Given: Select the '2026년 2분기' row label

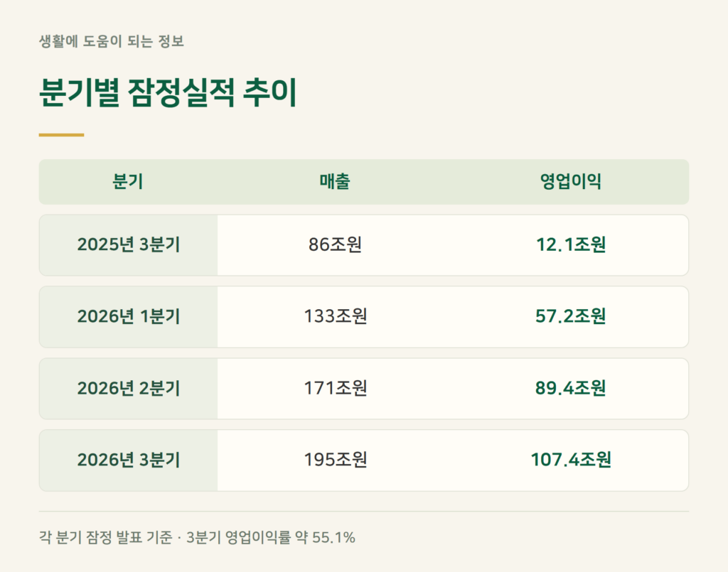Looking at the screenshot, I should pos(129,388).
